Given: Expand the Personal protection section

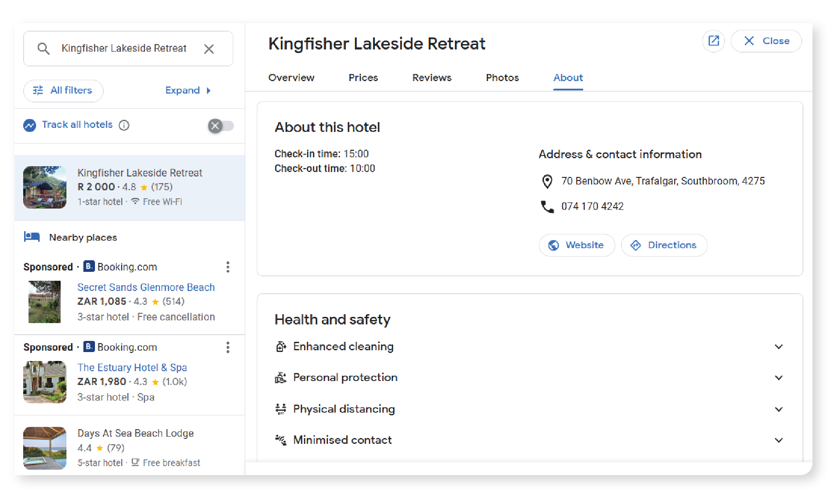Looking at the screenshot, I should pyautogui.click(x=778, y=378).
